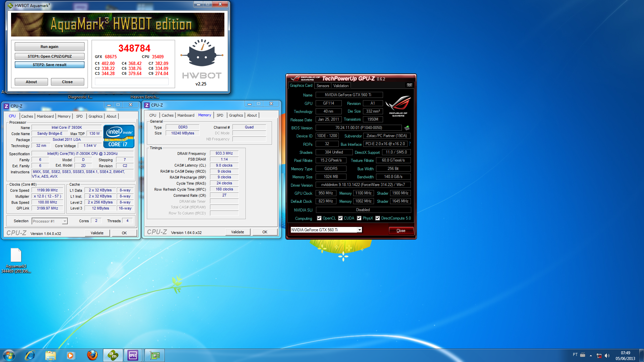644x362 pixels.
Task: Toggle the CUDA checkbox in GPU-Z
Action: point(340,218)
